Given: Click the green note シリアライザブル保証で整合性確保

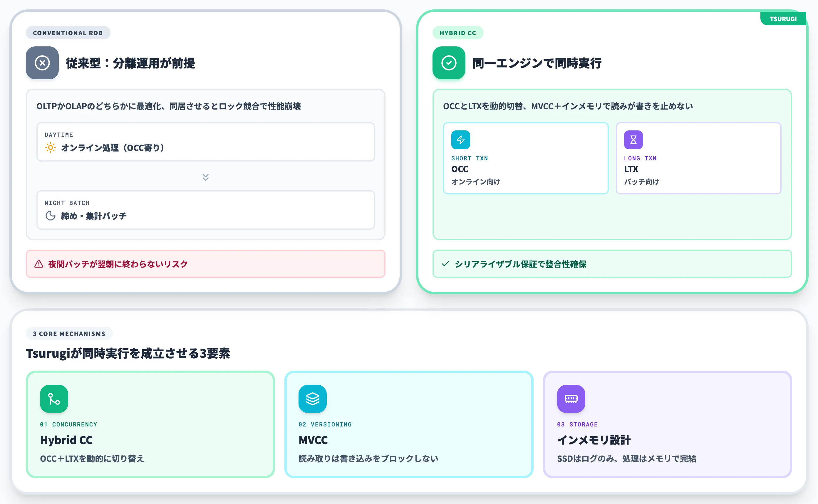Looking at the screenshot, I should pyautogui.click(x=612, y=264).
